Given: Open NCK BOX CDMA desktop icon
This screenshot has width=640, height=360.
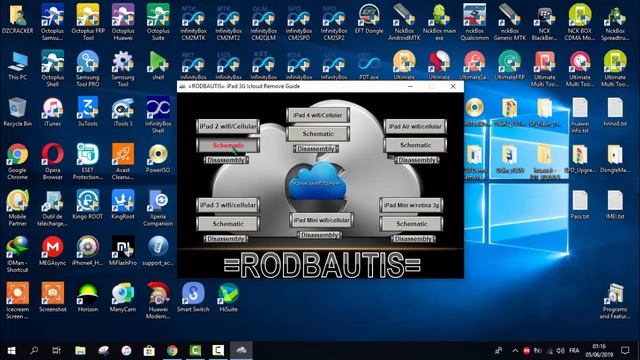Looking at the screenshot, I should coord(580,21).
